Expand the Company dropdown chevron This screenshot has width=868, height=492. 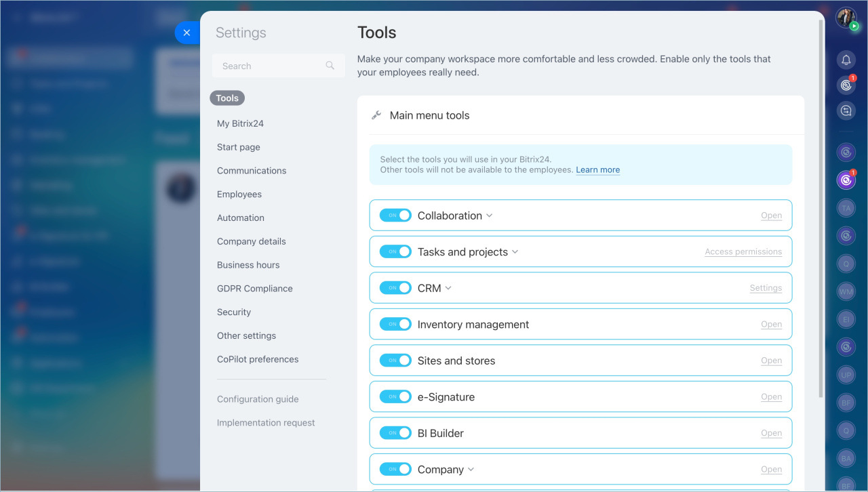tap(471, 470)
